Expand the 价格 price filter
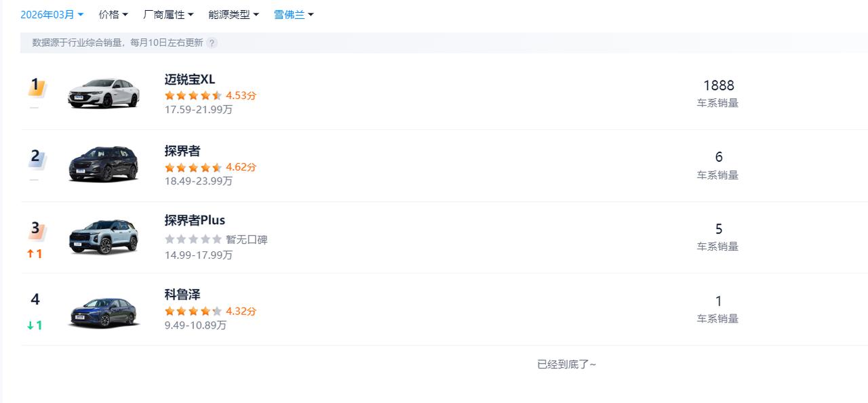Screen dimensions: 868x403 coord(113,14)
